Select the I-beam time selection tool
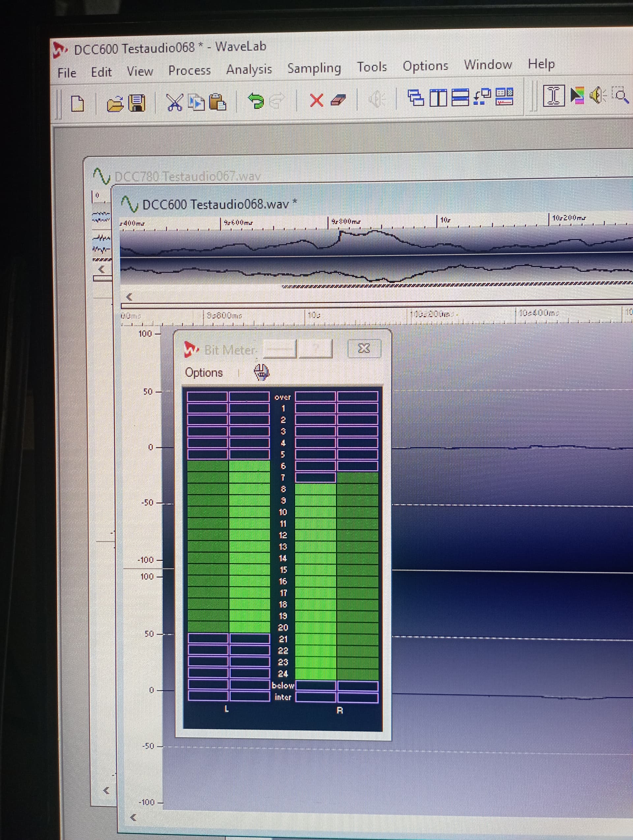 point(554,95)
